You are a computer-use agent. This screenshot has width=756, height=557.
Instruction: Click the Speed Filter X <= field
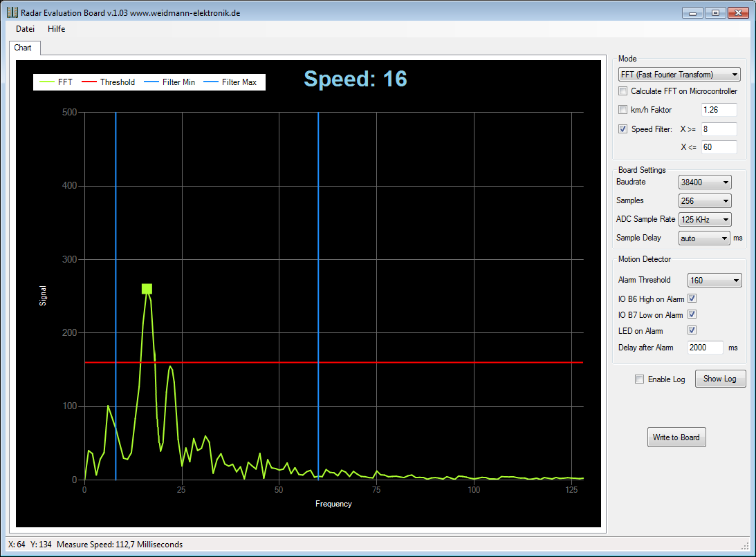(719, 147)
